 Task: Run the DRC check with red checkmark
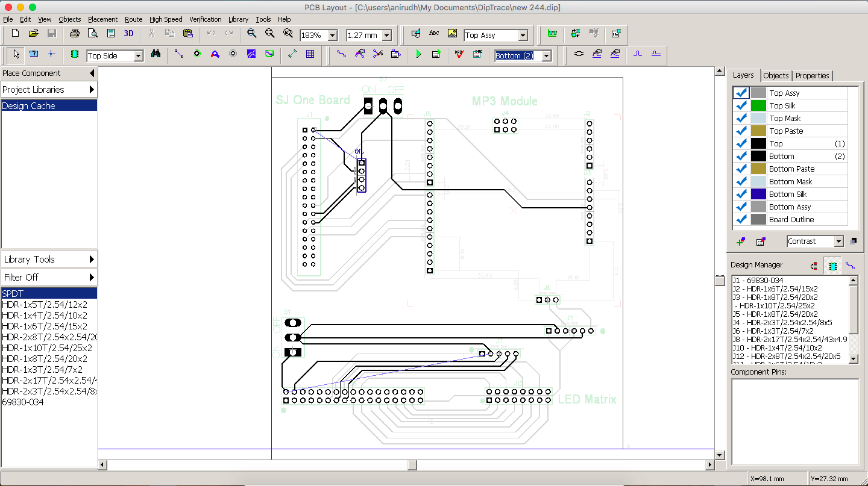tap(460, 54)
